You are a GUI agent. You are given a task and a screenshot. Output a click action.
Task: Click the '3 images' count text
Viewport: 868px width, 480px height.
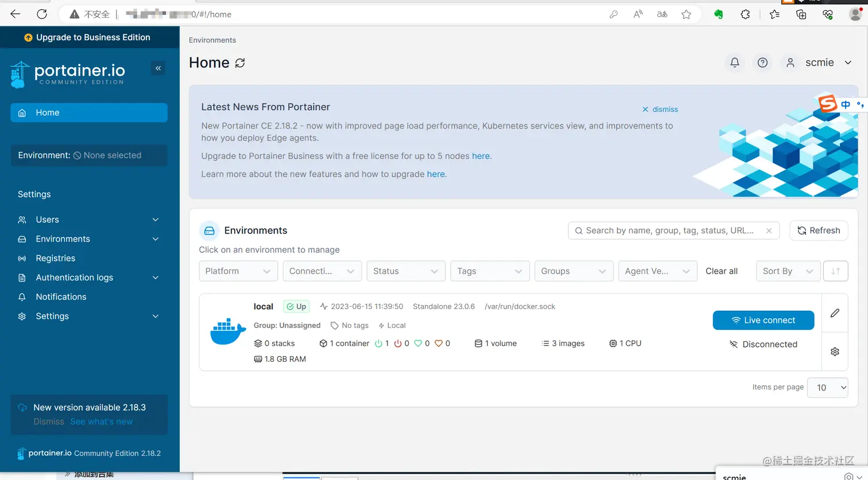click(x=568, y=344)
